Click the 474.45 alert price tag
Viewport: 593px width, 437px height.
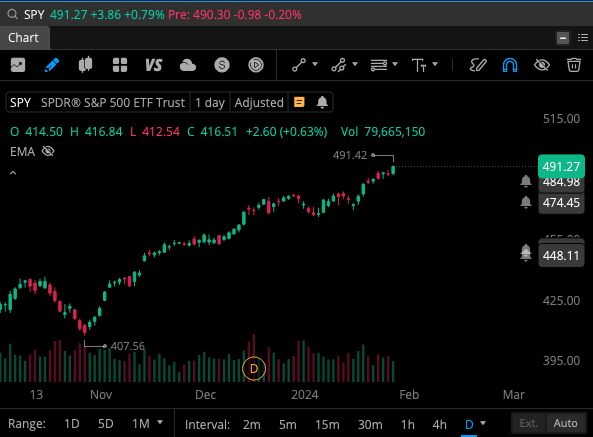(561, 203)
